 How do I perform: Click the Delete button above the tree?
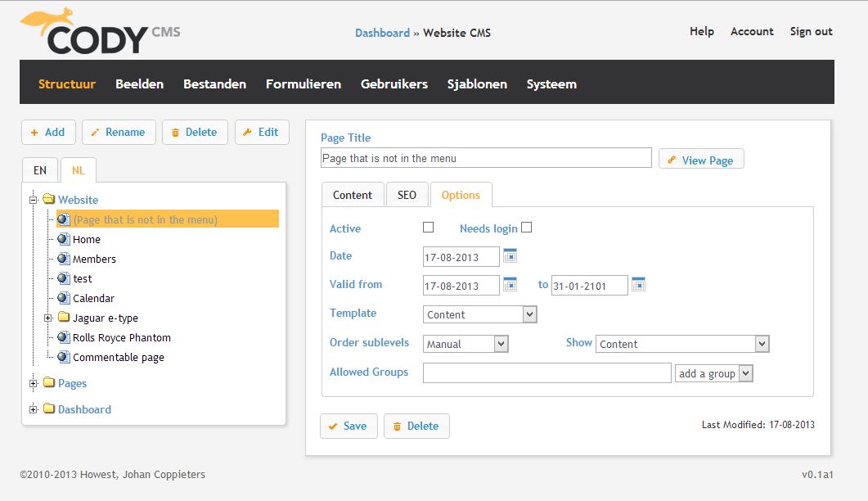pos(195,132)
